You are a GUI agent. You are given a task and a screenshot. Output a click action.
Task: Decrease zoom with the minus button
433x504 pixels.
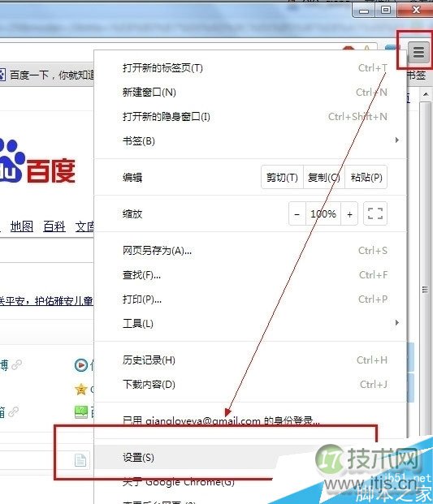[297, 213]
